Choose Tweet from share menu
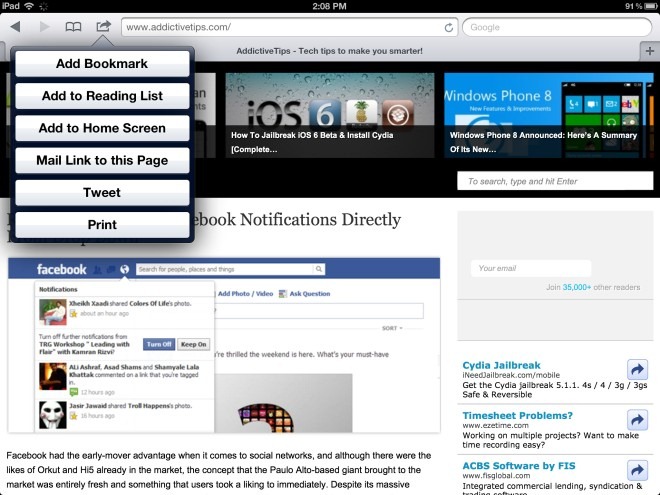This screenshot has height=495, width=660. (102, 192)
